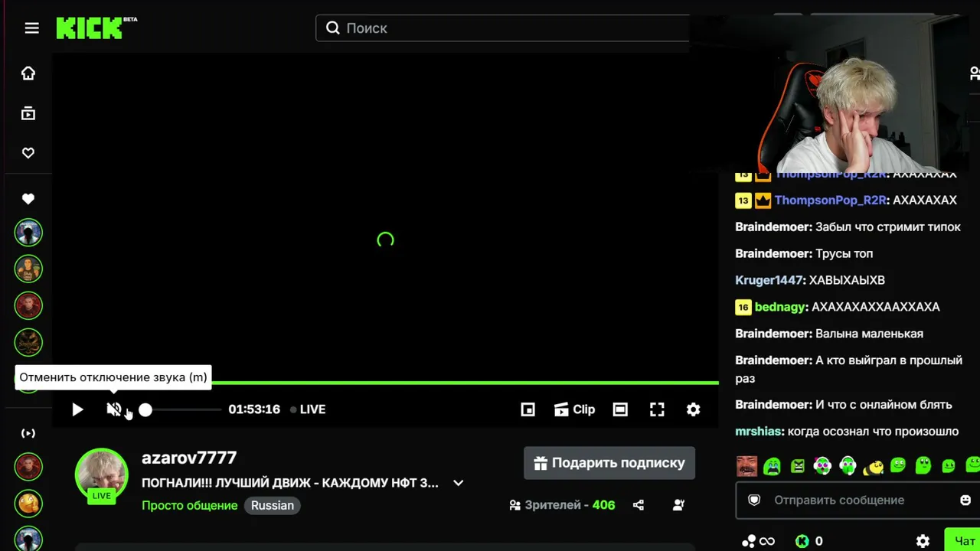The width and height of the screenshot is (980, 551).
Task: Unmute the stream with the speaker icon
Action: pos(114,409)
